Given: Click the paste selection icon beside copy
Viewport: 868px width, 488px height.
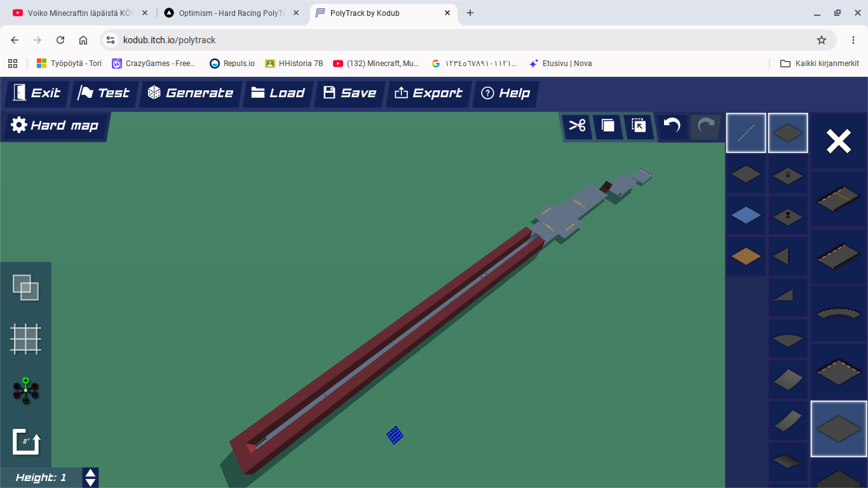Looking at the screenshot, I should (x=639, y=126).
